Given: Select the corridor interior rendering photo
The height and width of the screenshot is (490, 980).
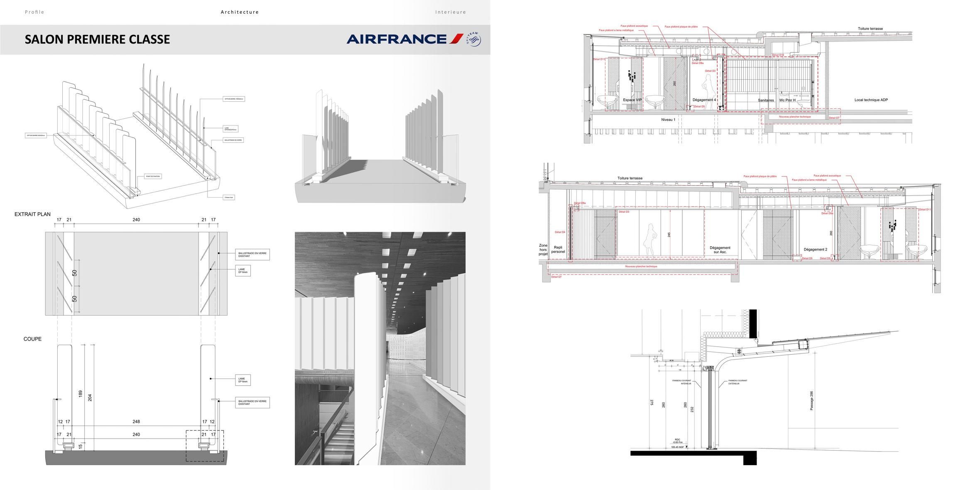Looking at the screenshot, I should click(x=380, y=348).
